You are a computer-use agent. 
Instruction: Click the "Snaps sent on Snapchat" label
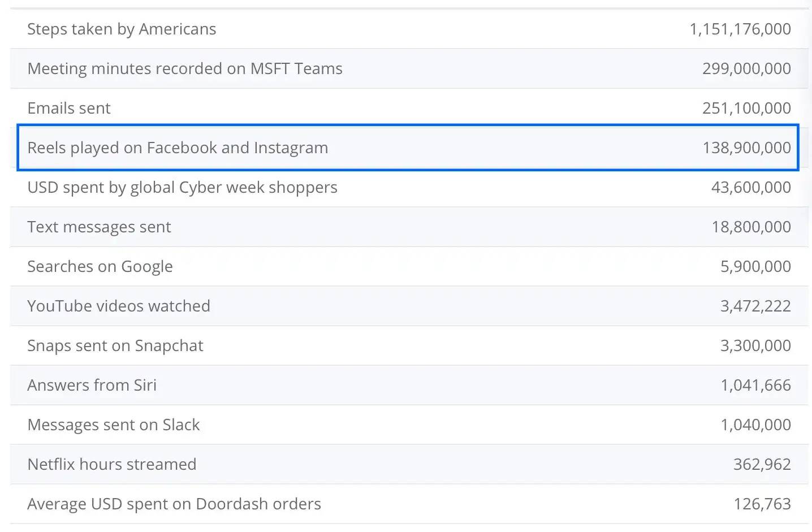(115, 346)
